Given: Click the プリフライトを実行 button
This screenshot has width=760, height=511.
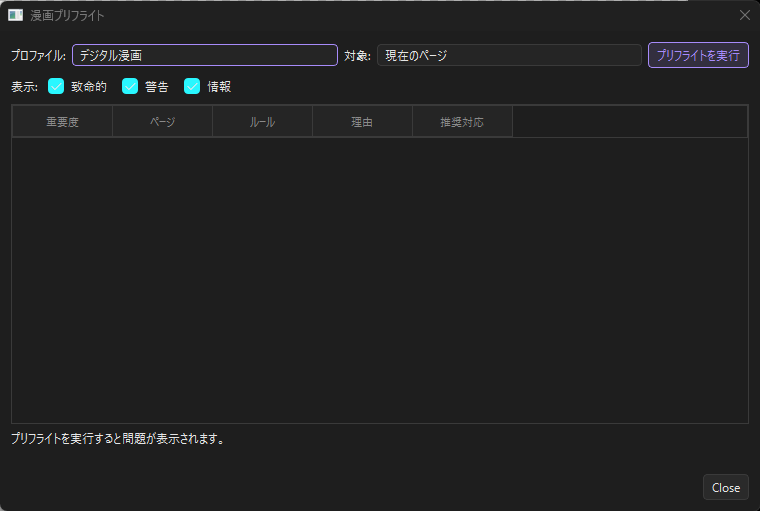Looking at the screenshot, I should click(x=698, y=55).
